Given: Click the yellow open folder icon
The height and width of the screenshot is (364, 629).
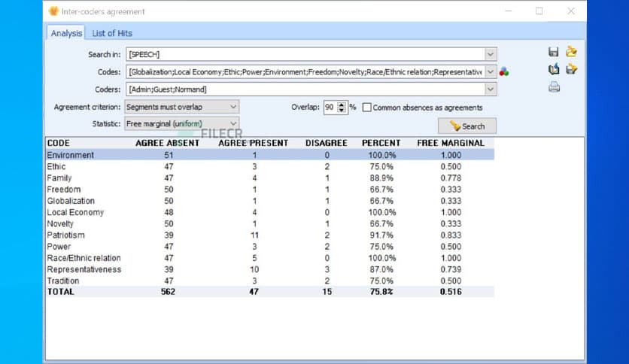Looking at the screenshot, I should click(571, 51).
